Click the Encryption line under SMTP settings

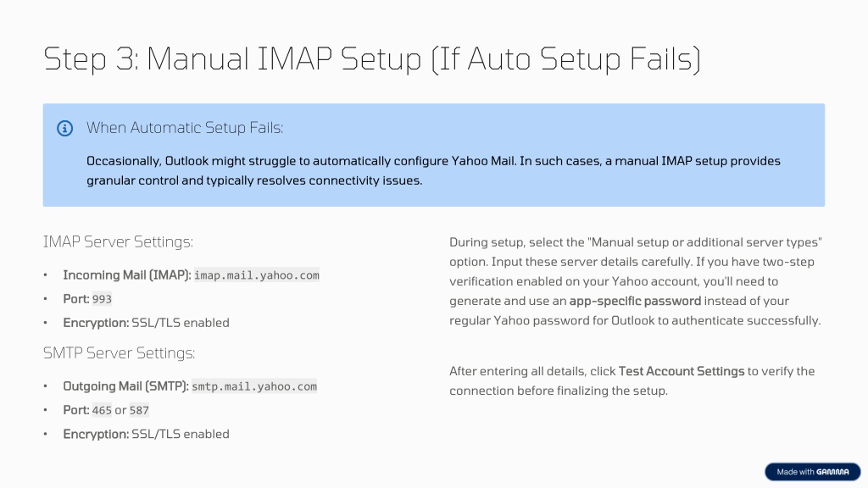tap(146, 434)
